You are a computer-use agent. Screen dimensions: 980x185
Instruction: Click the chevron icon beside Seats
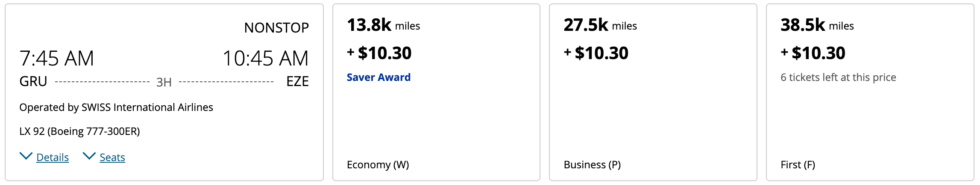click(89, 156)
